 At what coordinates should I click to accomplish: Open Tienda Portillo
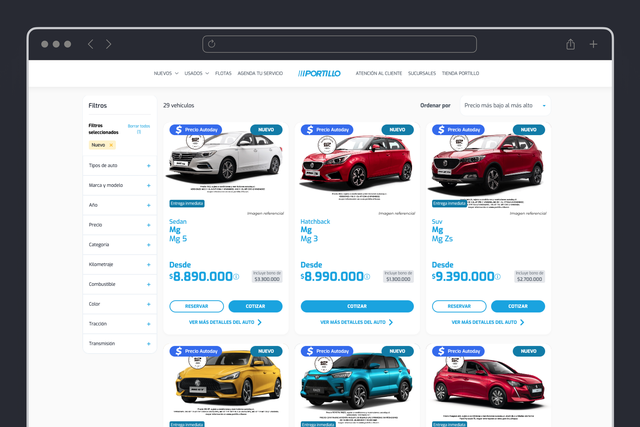pyautogui.click(x=460, y=73)
